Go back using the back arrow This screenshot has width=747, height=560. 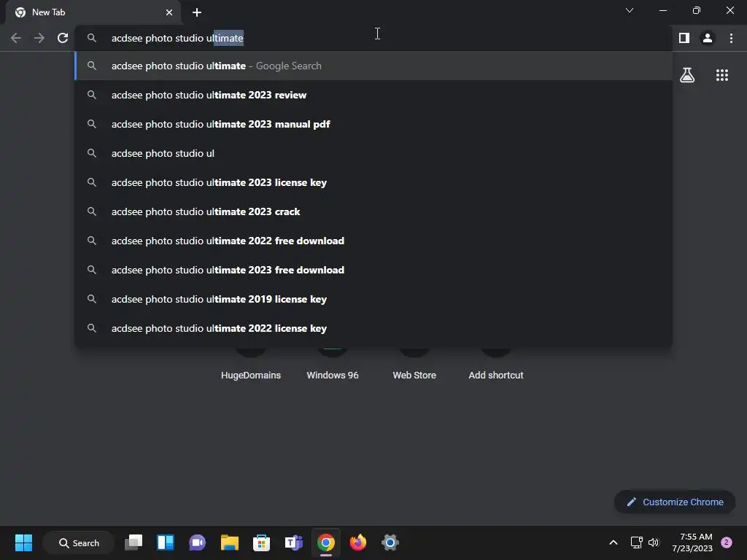point(16,38)
